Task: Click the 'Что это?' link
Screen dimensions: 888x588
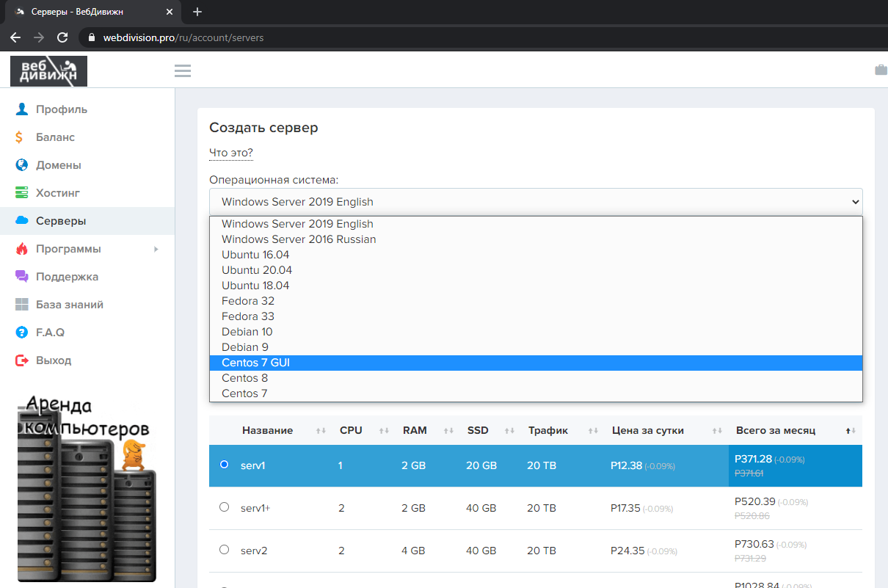Action: [x=231, y=153]
